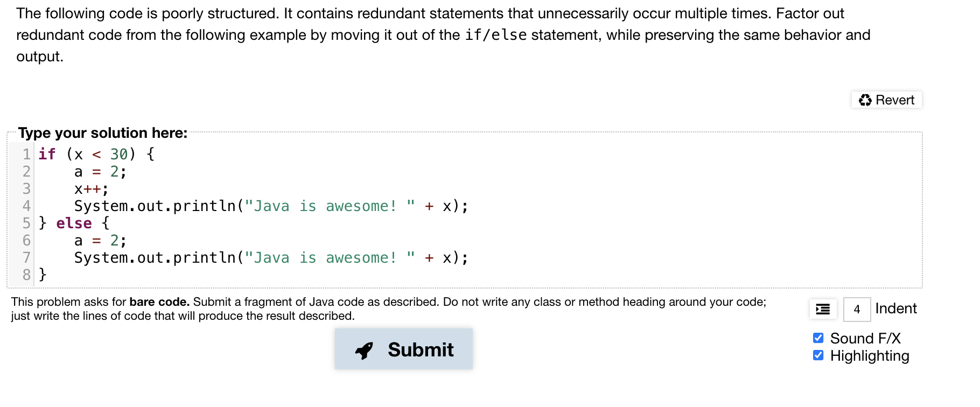Screen dimensions: 980x407
Task: Click the Sound F/X label text
Action: pyautogui.click(x=865, y=339)
